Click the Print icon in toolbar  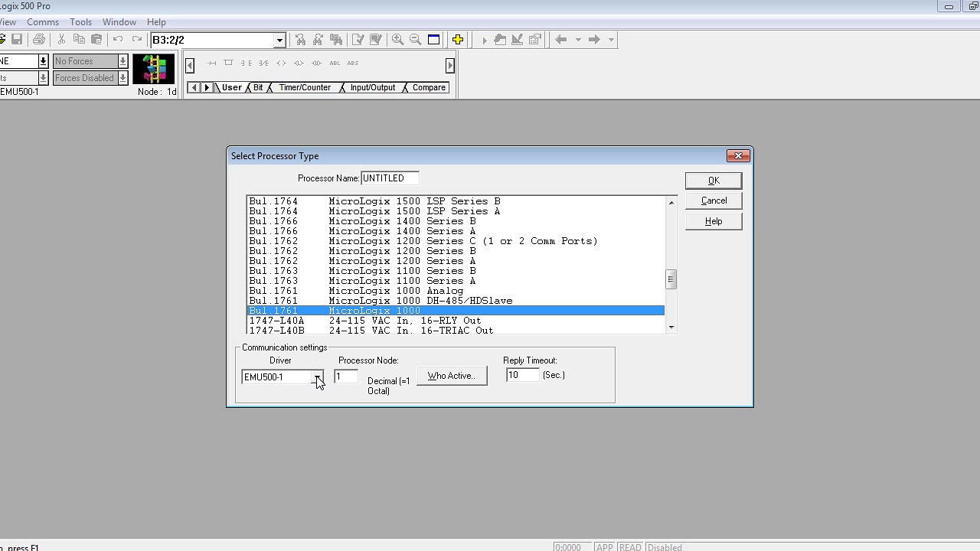point(39,40)
